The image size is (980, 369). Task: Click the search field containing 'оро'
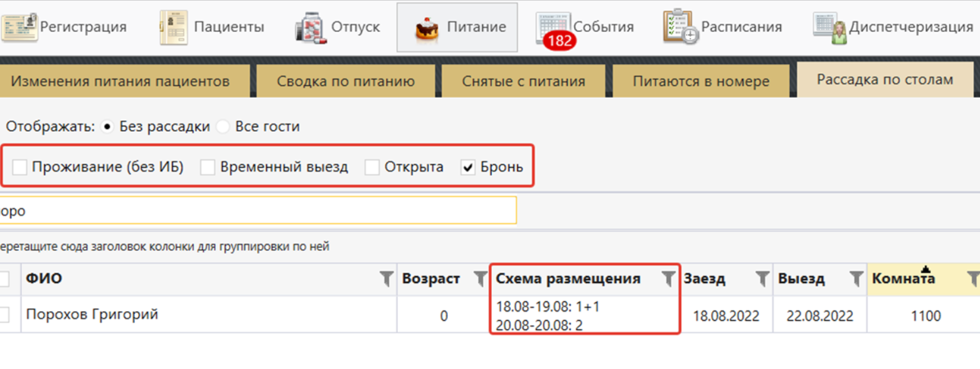(257, 211)
